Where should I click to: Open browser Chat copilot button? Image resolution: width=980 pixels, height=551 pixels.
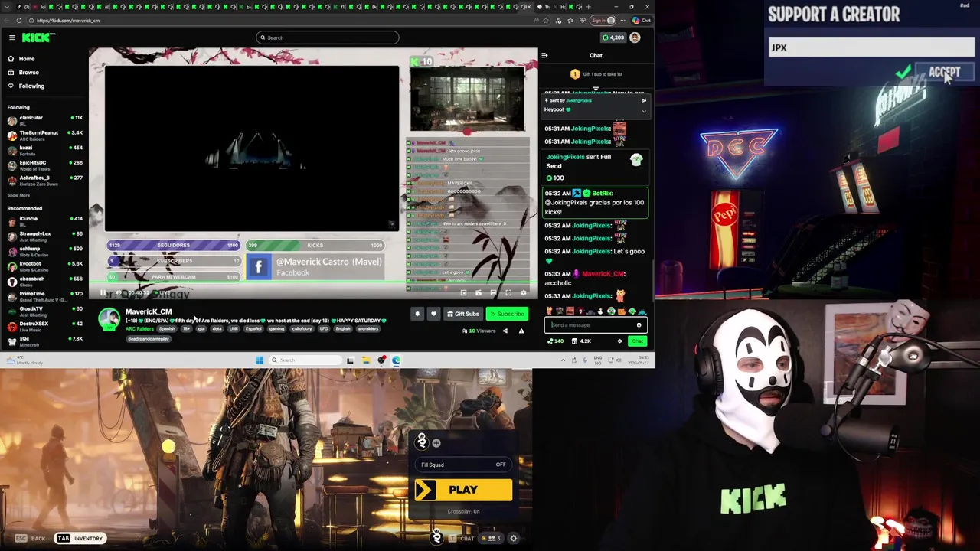(x=642, y=21)
